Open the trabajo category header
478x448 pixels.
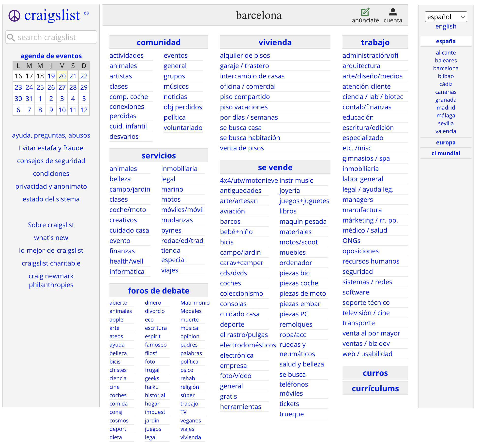pyautogui.click(x=375, y=42)
